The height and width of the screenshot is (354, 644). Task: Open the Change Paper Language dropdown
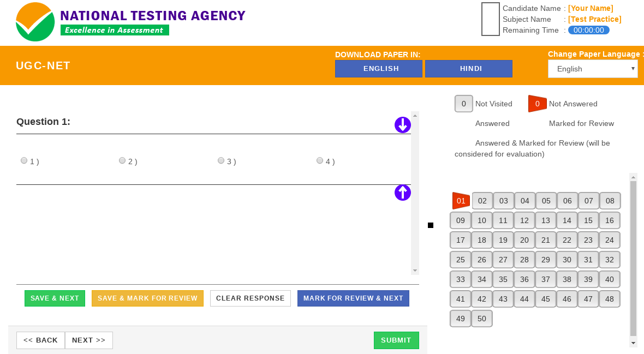593,69
